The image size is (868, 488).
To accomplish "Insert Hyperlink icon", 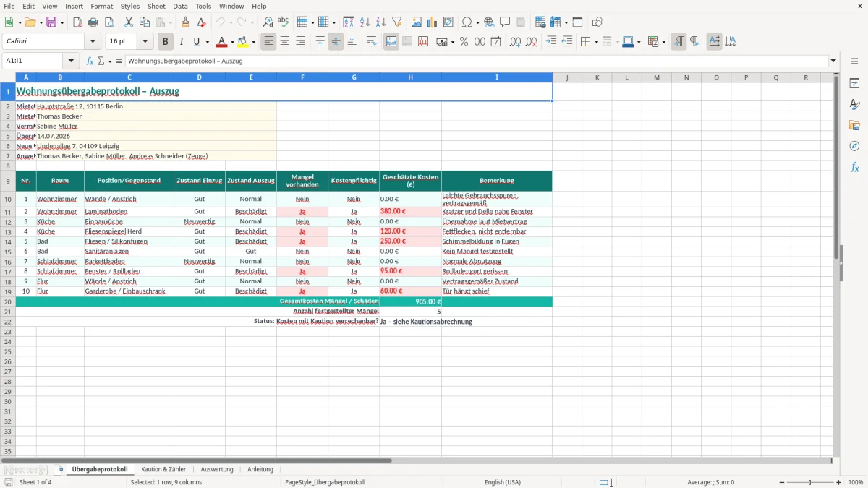I will click(489, 22).
